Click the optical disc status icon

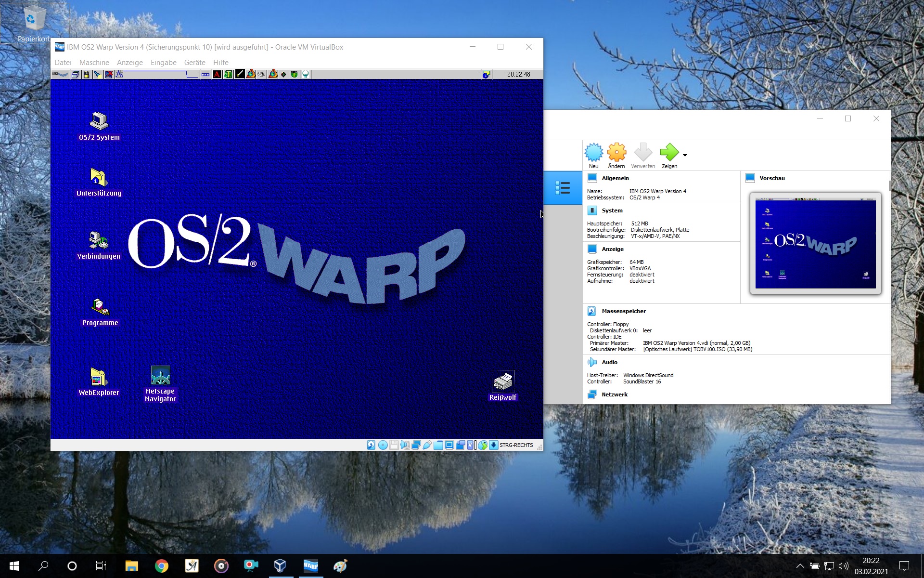click(x=383, y=445)
